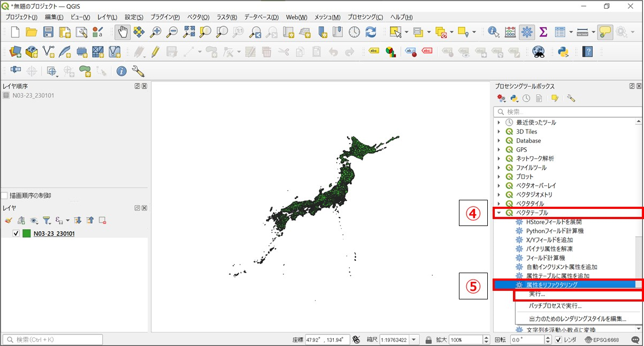Open the プロセシング menu
This screenshot has height=346, width=644.
[365, 17]
